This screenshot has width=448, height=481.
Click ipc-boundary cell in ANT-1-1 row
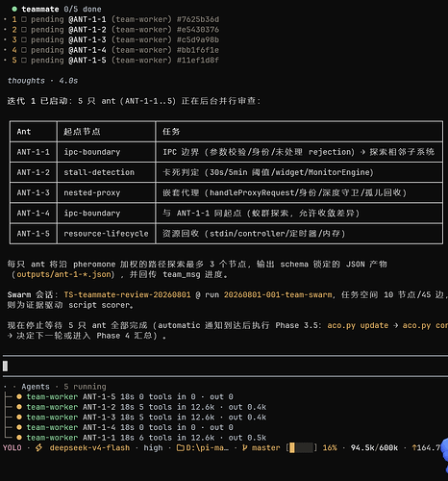pos(106,152)
